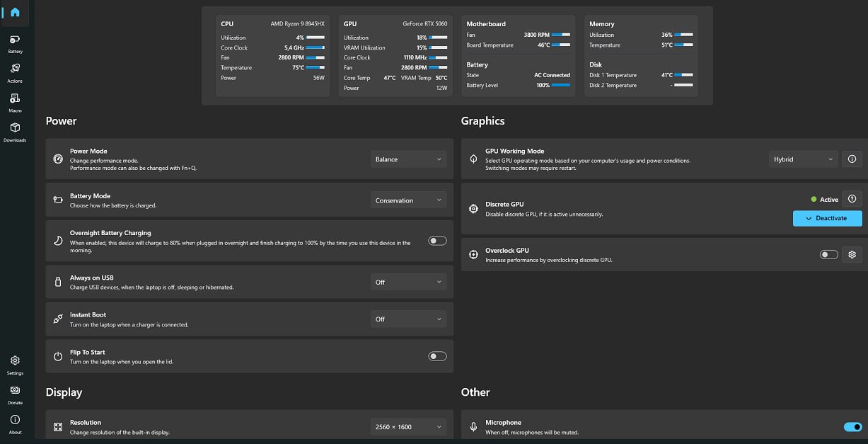
Task: Expand the Instant Boot dropdown
Action: point(409,319)
